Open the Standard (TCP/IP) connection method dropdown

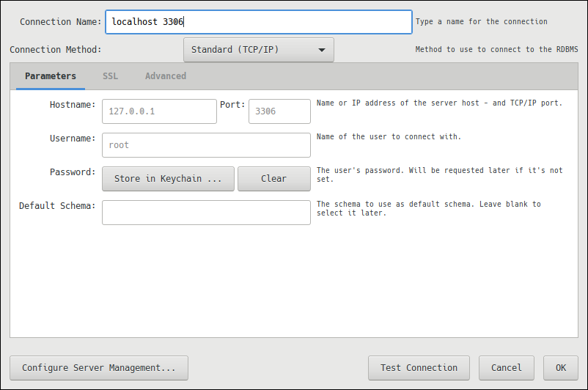tap(258, 50)
